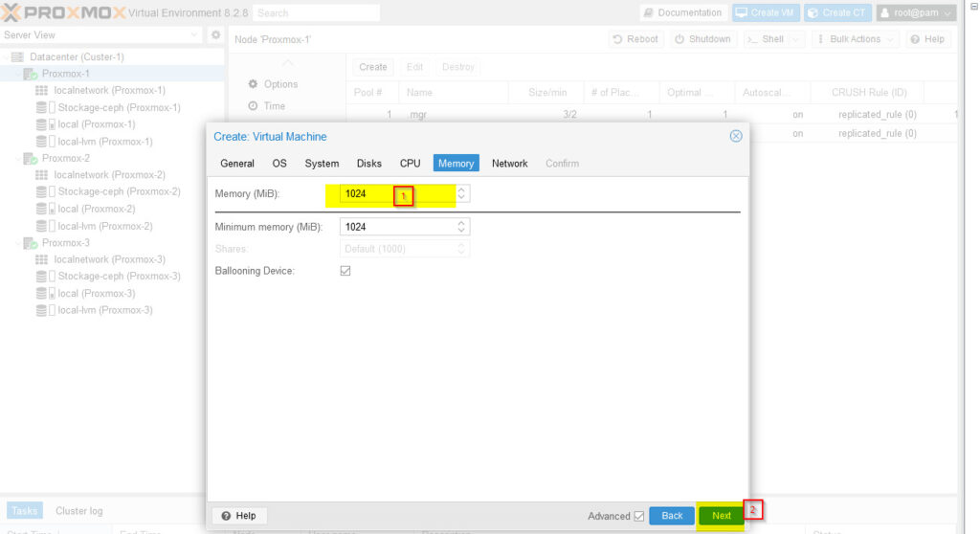Viewport: 980px width, 534px height.
Task: Click the top Search field
Action: click(x=317, y=13)
